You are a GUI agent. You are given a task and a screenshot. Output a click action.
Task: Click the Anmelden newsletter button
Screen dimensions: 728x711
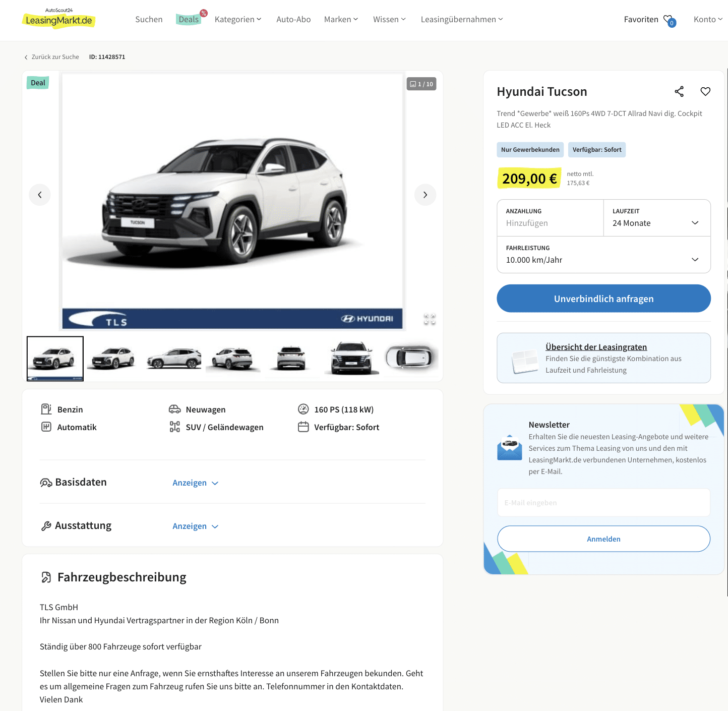pos(603,539)
